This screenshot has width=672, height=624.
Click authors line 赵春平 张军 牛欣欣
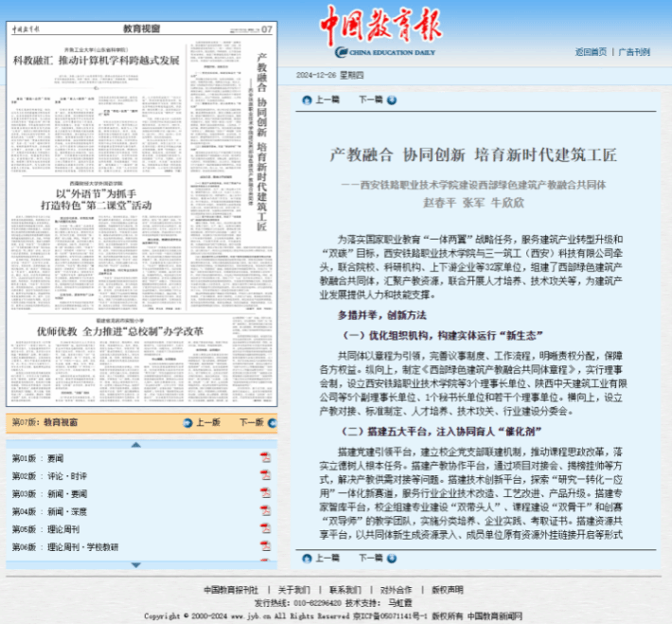coord(473,203)
